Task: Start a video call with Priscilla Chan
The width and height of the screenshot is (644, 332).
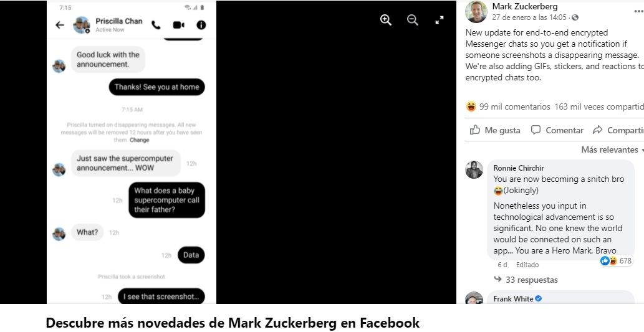Action: (179, 25)
